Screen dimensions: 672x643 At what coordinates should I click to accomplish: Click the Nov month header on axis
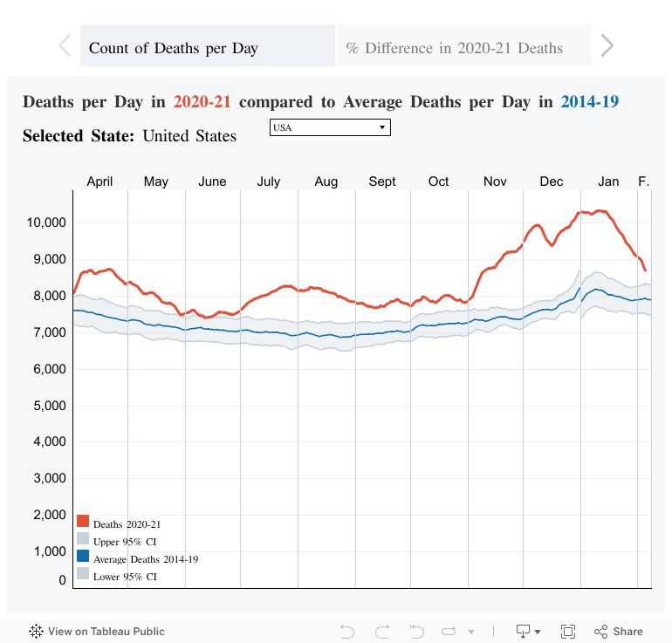(x=495, y=181)
